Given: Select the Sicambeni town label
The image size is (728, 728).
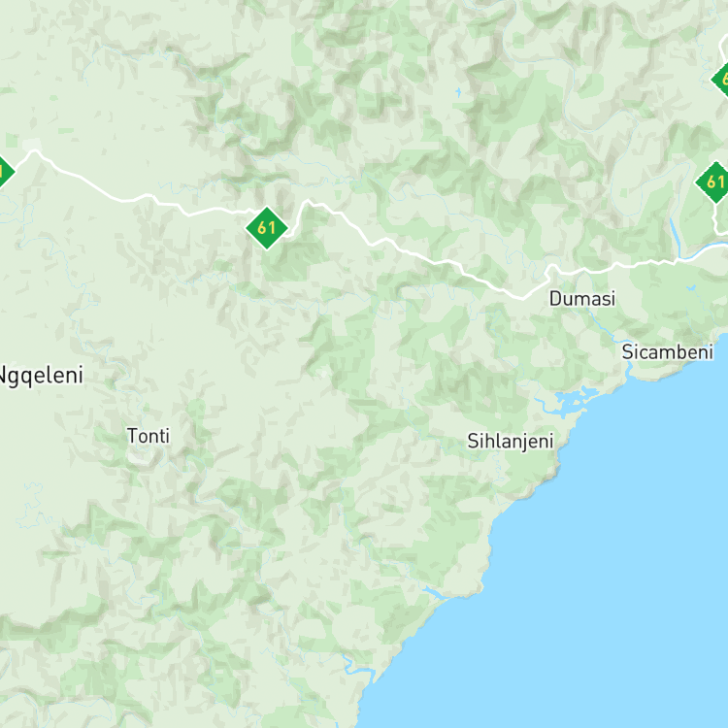Looking at the screenshot, I should pyautogui.click(x=667, y=352).
